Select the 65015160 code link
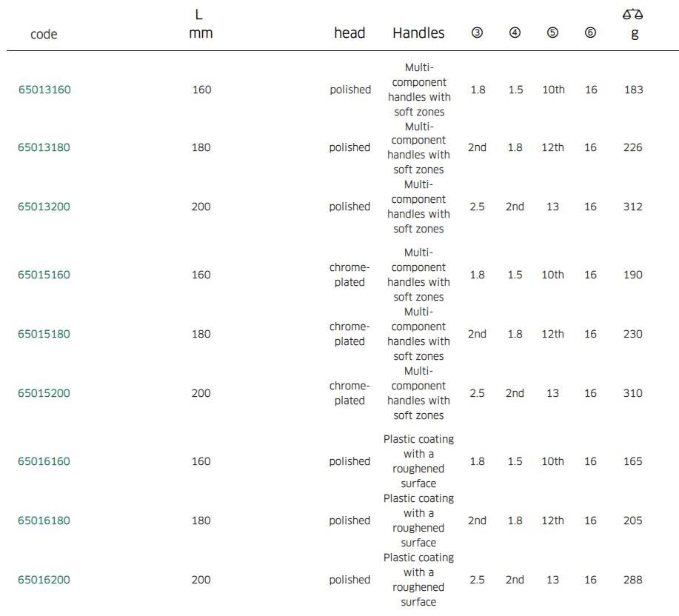 coord(44,275)
